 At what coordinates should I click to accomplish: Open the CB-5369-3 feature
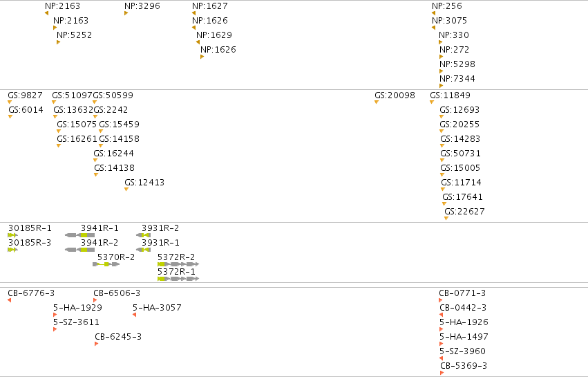point(442,373)
